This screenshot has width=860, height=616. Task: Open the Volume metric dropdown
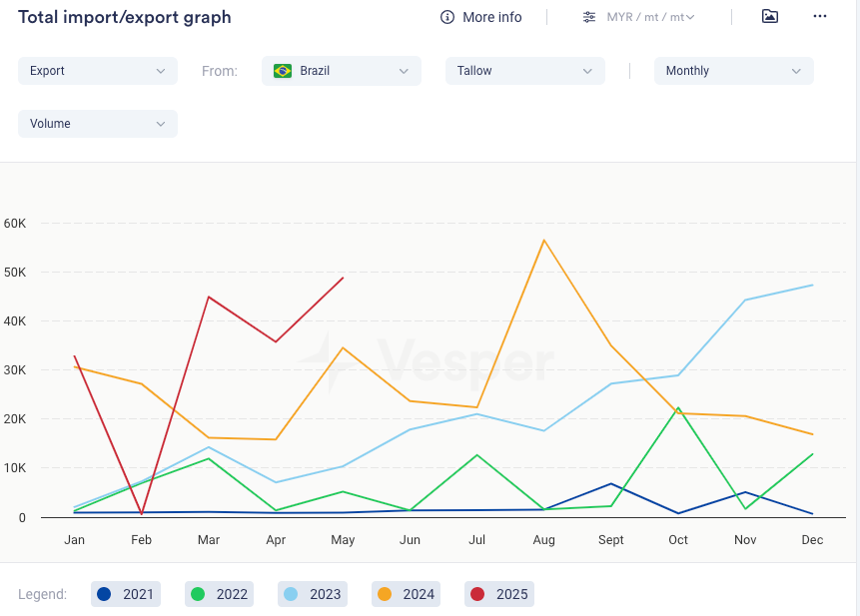(98, 124)
